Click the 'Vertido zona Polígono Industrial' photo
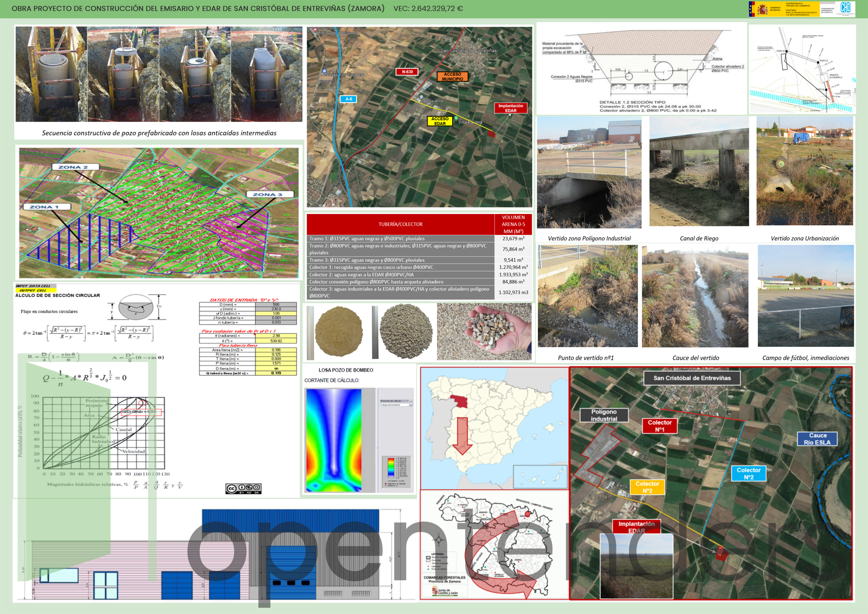Screen dimensions: 868x614 click(589, 172)
